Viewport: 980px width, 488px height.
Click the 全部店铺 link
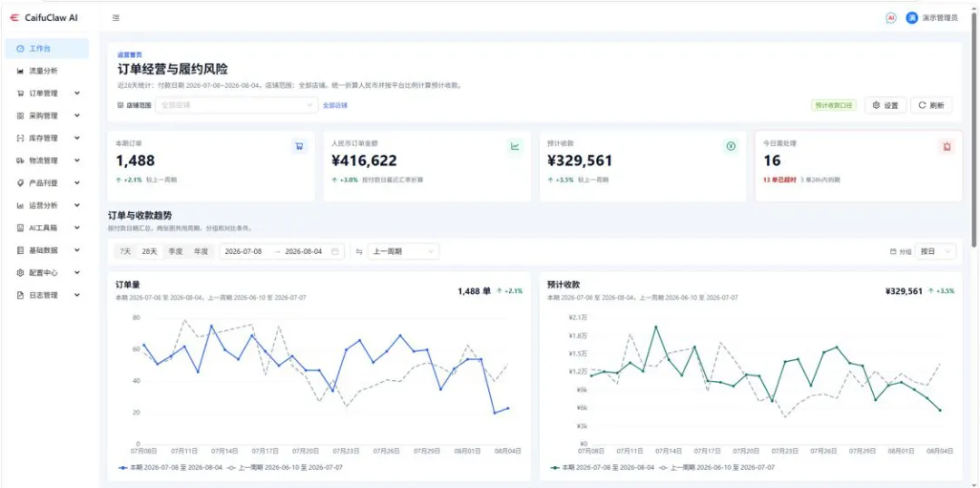pos(335,105)
